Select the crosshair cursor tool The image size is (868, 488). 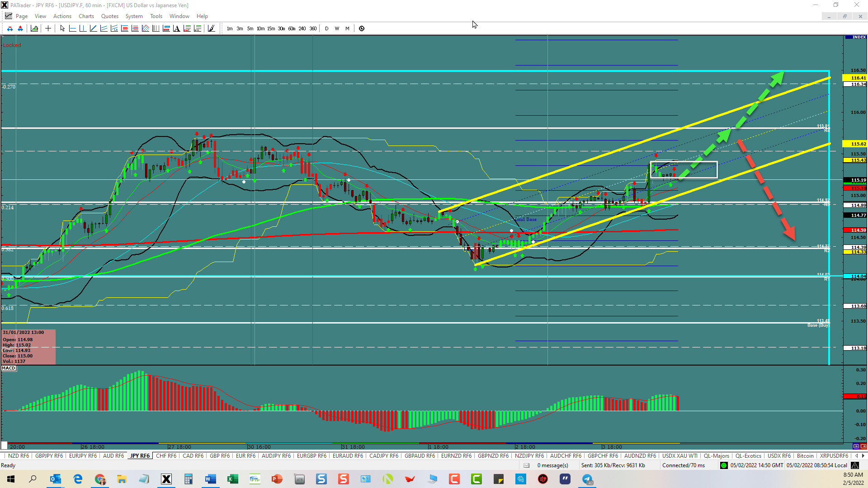[48, 28]
